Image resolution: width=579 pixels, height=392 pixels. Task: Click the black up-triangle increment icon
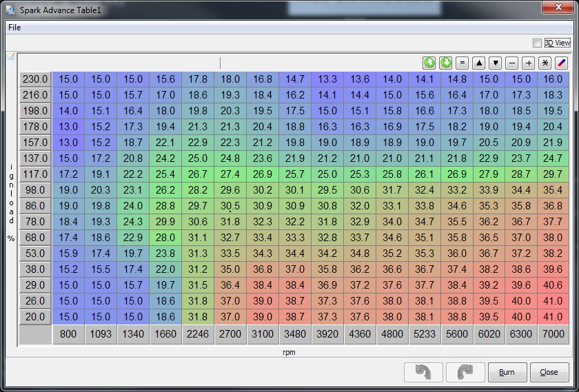pyautogui.click(x=479, y=63)
